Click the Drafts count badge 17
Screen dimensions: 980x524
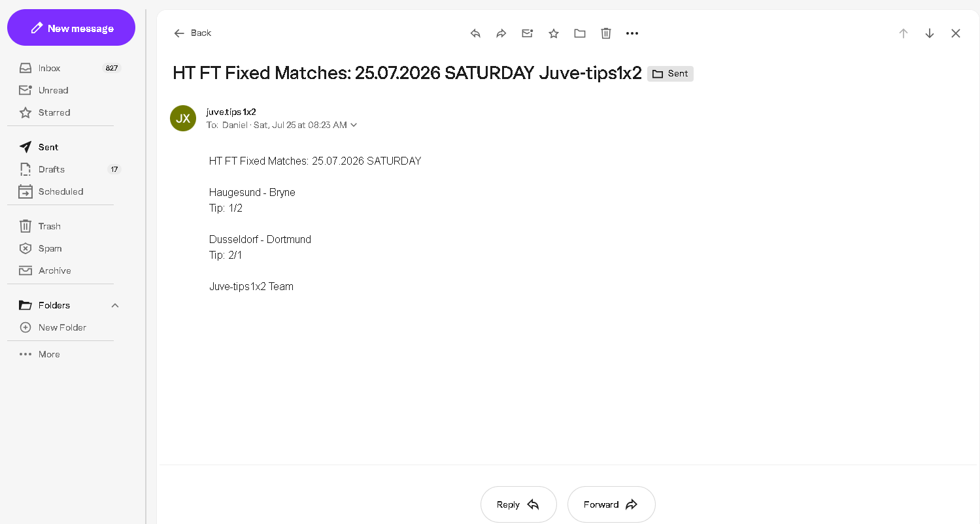point(114,169)
